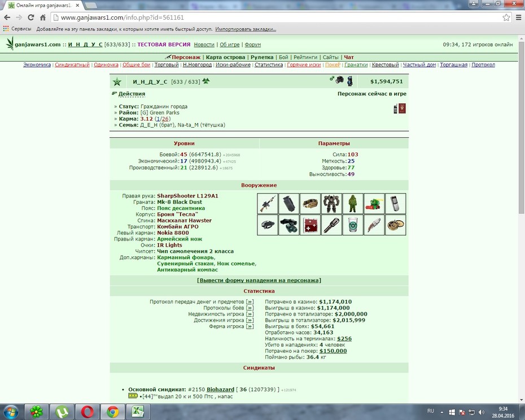Click the Nokia 8800 phone inventory icon
Image resolution: width=525 pixels, height=420 pixels.
(395, 203)
